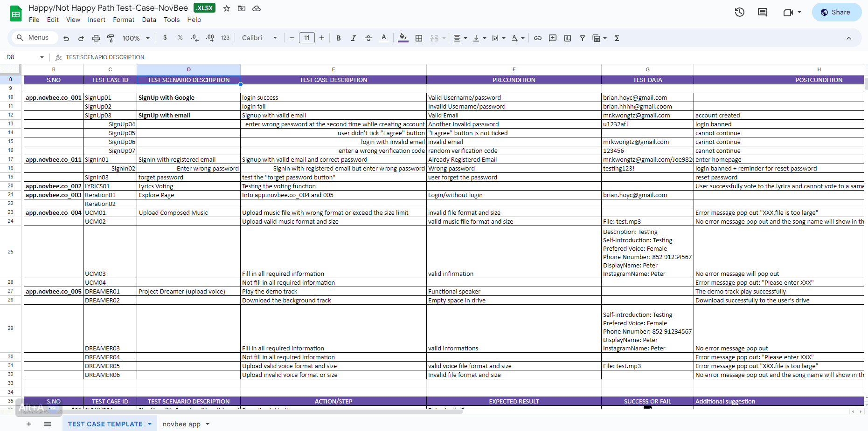Select the Paint format tool
The image size is (868, 431).
click(111, 38)
